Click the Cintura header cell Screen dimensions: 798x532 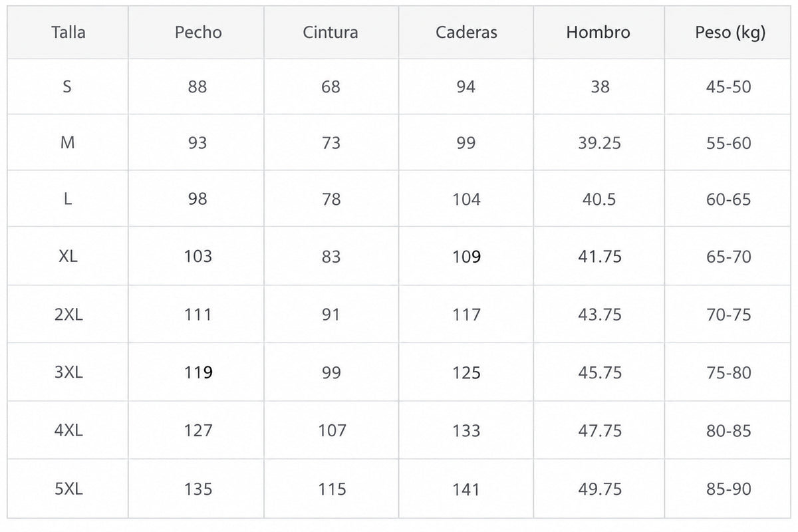coord(331,32)
